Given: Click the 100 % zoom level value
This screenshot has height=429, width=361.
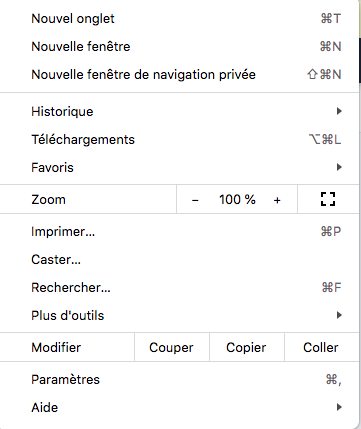Looking at the screenshot, I should [x=237, y=200].
